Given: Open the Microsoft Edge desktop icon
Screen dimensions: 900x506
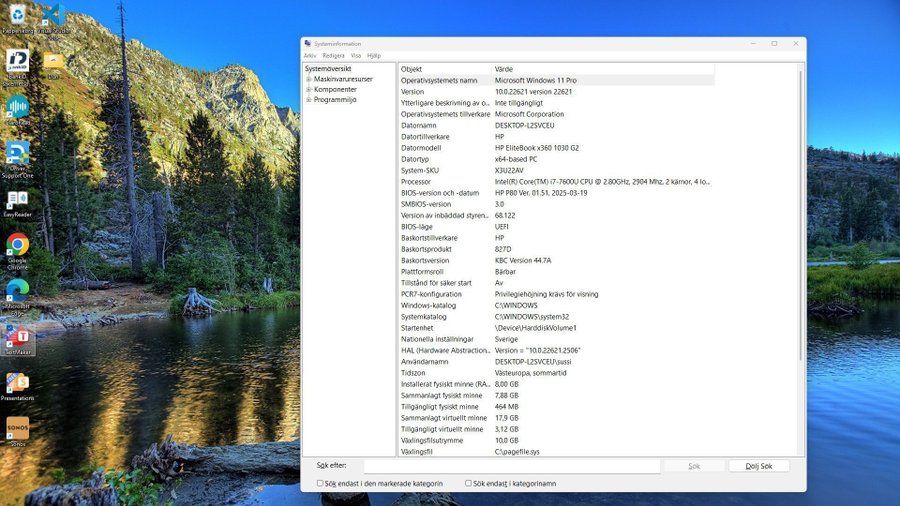Looking at the screenshot, I should 17,295.
